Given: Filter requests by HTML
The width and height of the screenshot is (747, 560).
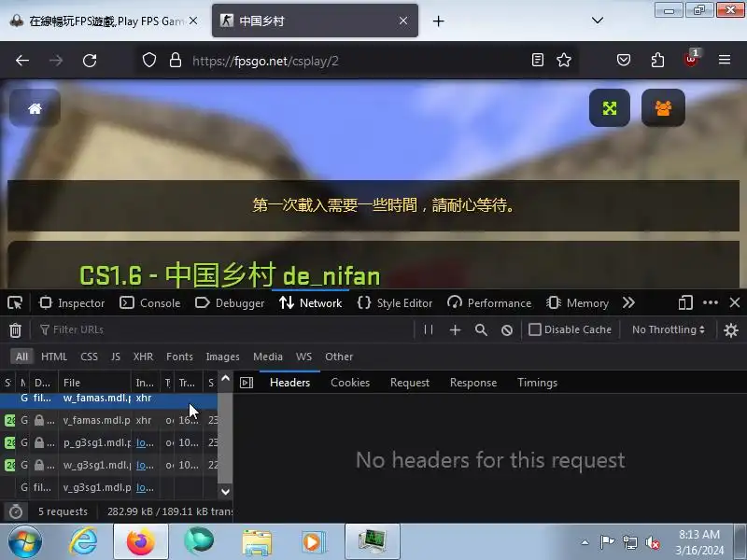Looking at the screenshot, I should 54,357.
